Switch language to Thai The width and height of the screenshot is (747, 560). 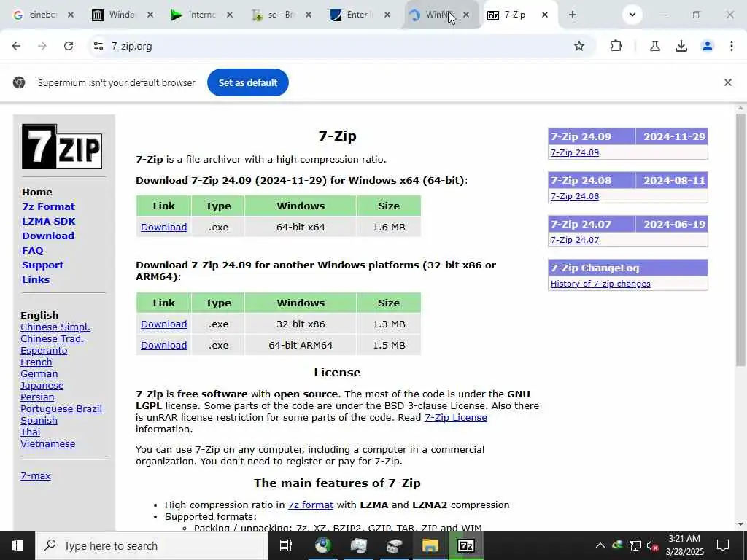(x=30, y=432)
